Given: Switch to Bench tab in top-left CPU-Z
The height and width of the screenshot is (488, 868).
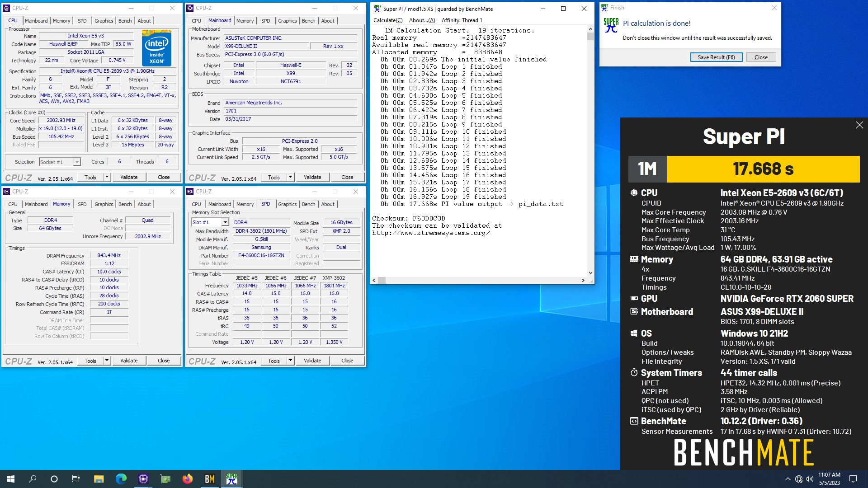Looking at the screenshot, I should click(x=125, y=21).
